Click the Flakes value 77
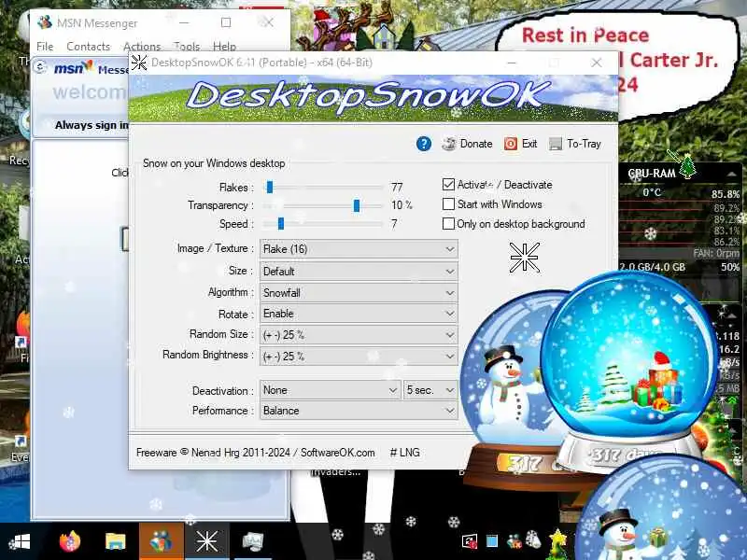This screenshot has width=747, height=560. 397,188
